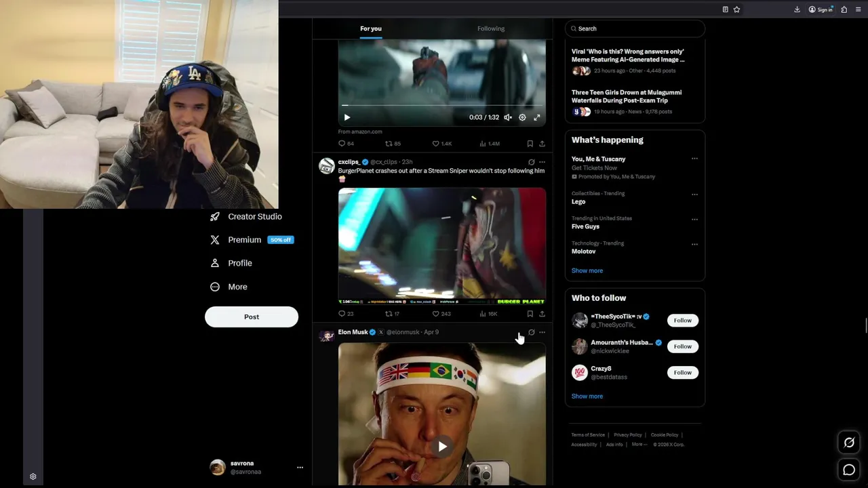Like the cxclips_ post with 243 likes
The width and height of the screenshot is (868, 488).
441,314
